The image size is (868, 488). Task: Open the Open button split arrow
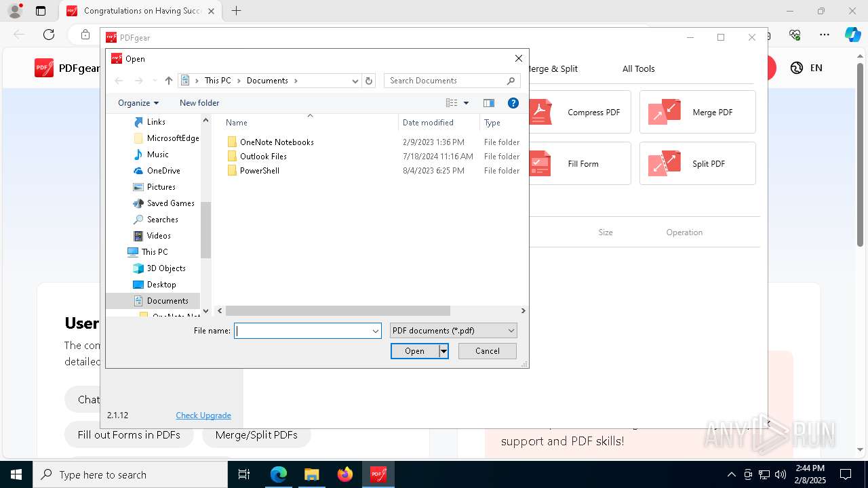[443, 351]
